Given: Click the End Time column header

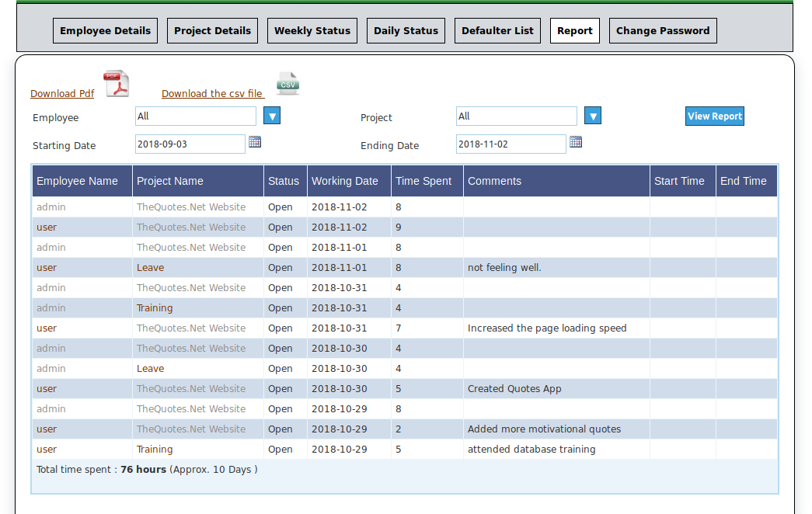Looking at the screenshot, I should click(747, 181).
